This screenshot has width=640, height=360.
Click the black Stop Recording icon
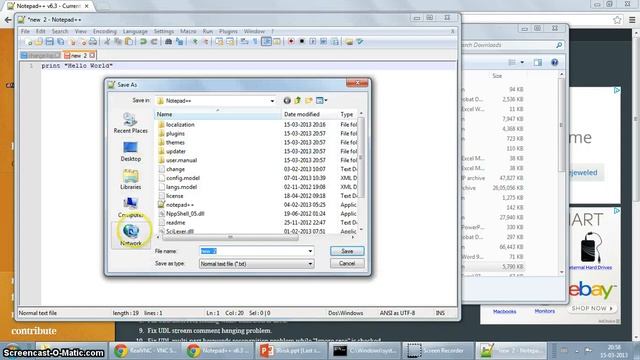click(x=302, y=42)
